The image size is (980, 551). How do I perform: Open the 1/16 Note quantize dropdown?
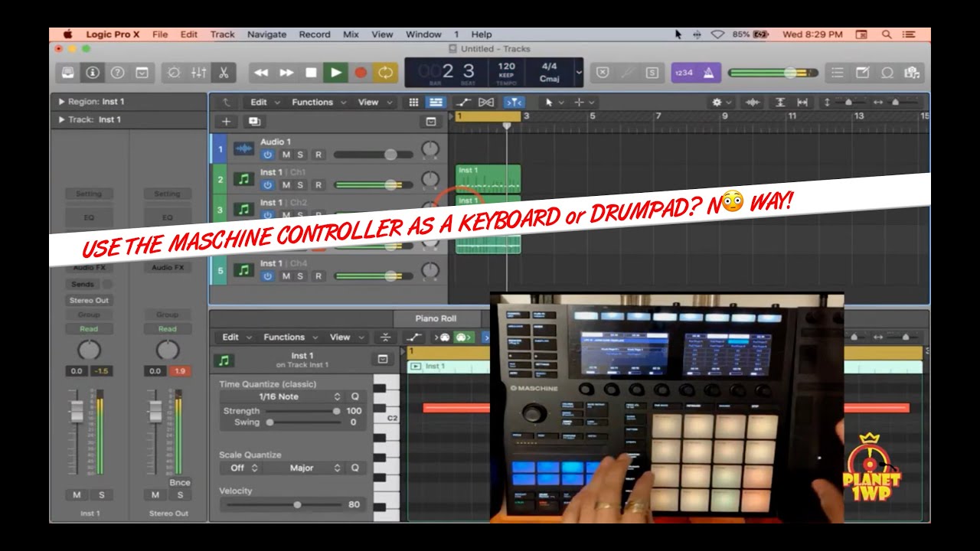click(x=282, y=396)
